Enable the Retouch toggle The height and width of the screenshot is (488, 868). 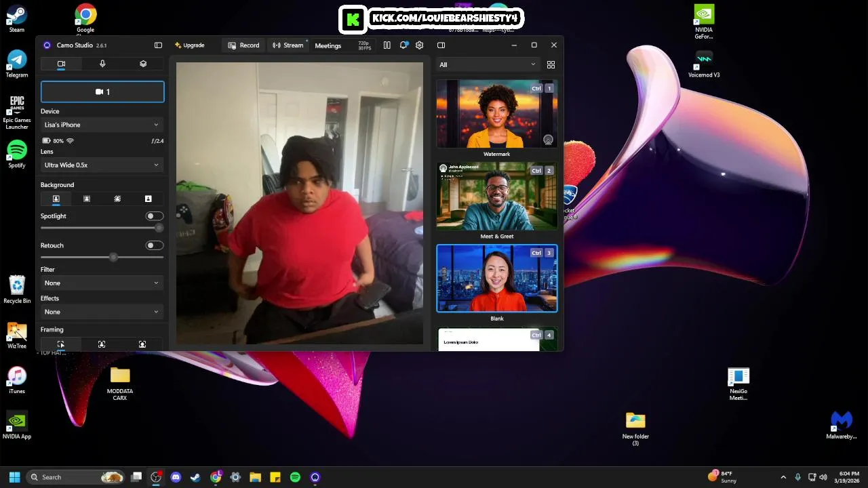[155, 245]
